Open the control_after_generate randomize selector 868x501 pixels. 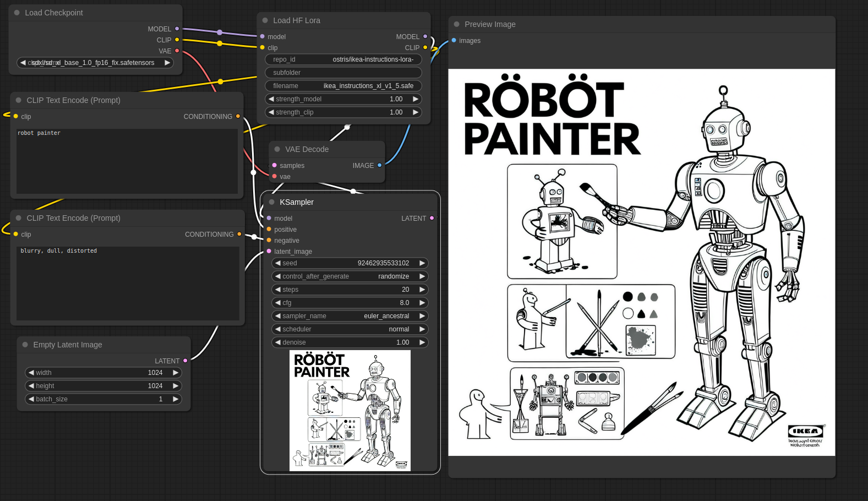[x=350, y=276]
